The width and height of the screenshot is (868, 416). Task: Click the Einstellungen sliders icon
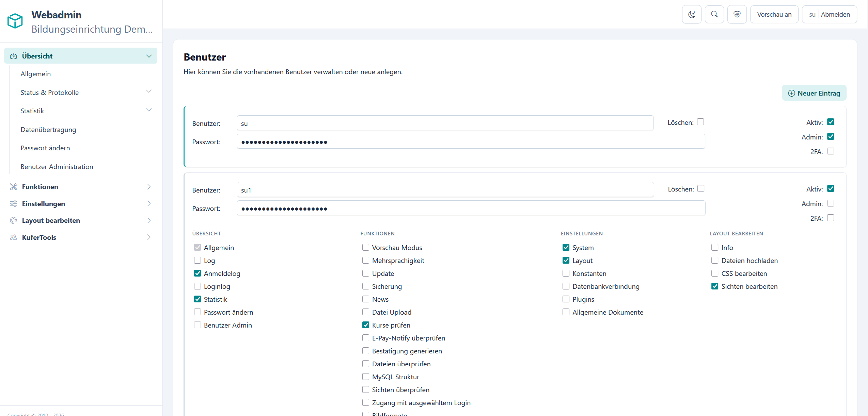[14, 204]
